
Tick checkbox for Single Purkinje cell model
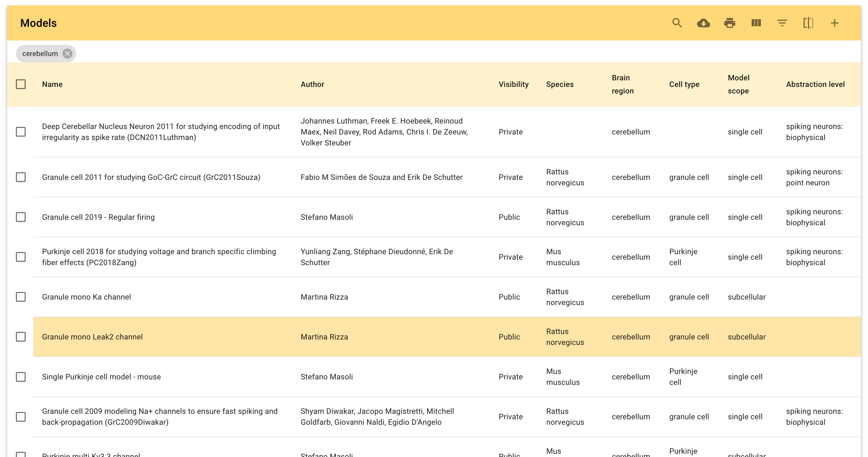pyautogui.click(x=21, y=377)
